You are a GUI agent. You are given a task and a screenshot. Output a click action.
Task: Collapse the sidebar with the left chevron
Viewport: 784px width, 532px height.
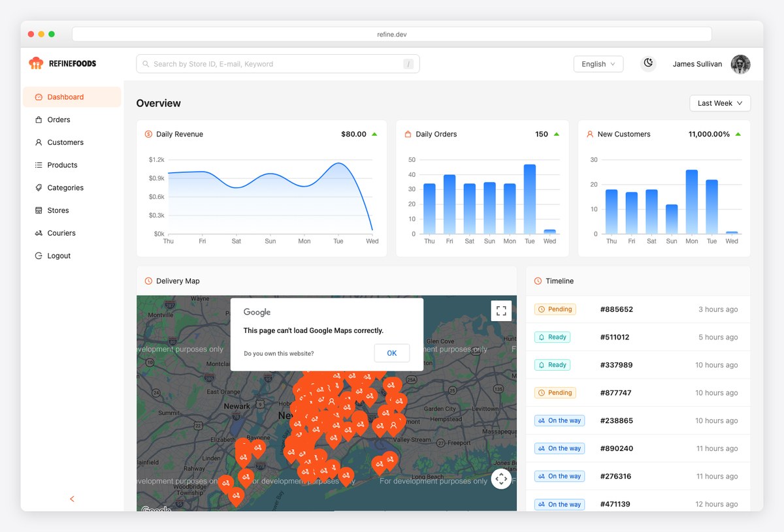(x=72, y=499)
